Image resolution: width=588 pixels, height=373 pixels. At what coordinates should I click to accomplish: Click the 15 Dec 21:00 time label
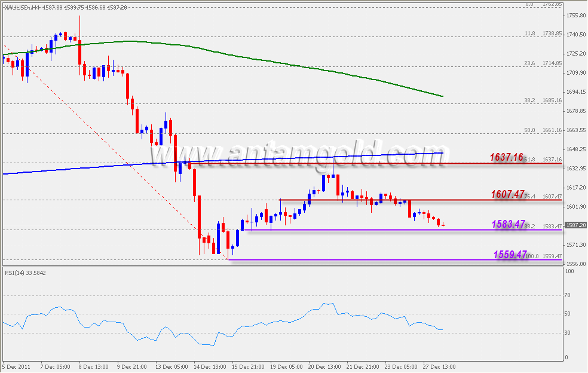(x=248, y=366)
